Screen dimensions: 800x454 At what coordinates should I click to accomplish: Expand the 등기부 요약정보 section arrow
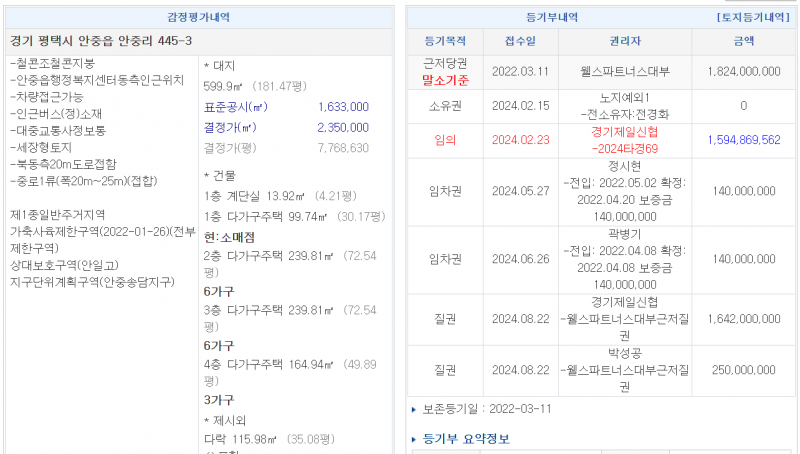416,439
